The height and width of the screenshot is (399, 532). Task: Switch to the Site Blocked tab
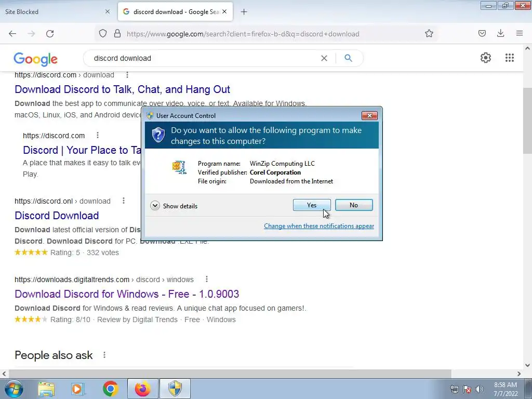57,11
